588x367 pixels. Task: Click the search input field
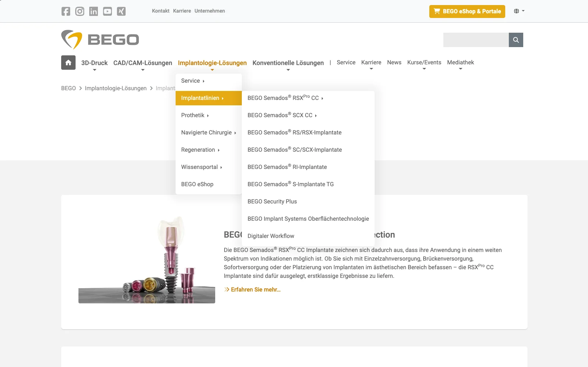[x=476, y=40]
